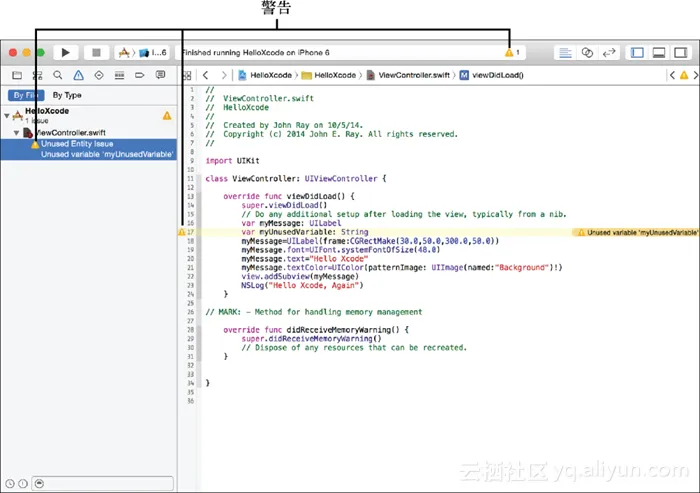Switch to the Standard editor

click(x=565, y=53)
